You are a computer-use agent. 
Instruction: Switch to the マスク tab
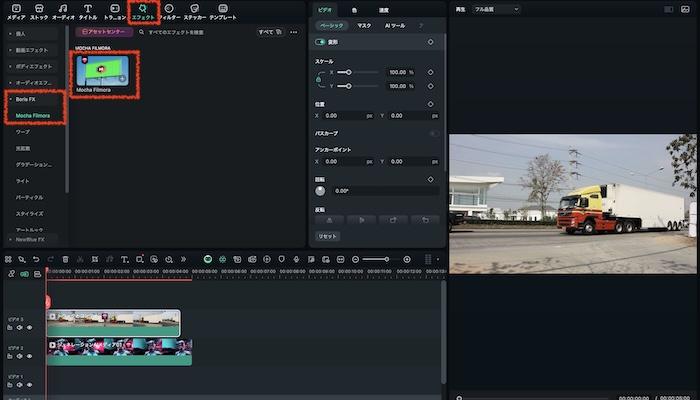click(364, 25)
